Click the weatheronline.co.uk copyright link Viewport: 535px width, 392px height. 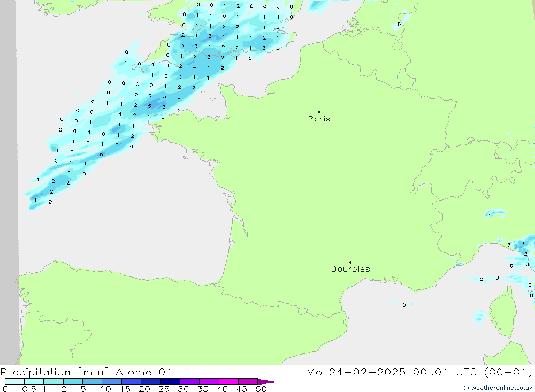(498, 388)
